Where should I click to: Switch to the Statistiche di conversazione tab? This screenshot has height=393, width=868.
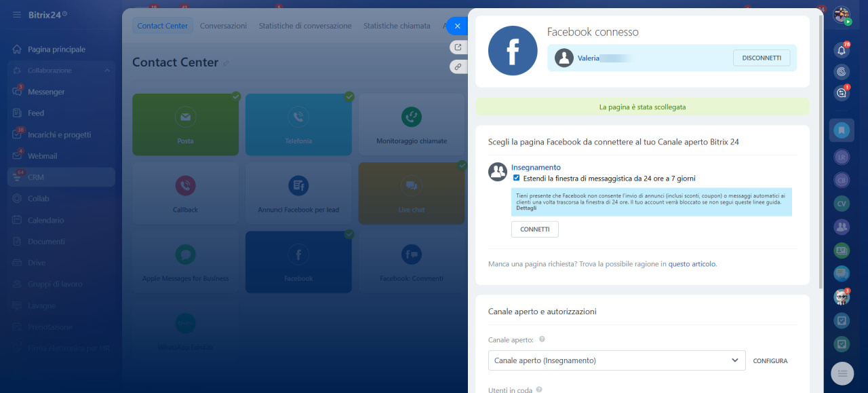pos(305,26)
